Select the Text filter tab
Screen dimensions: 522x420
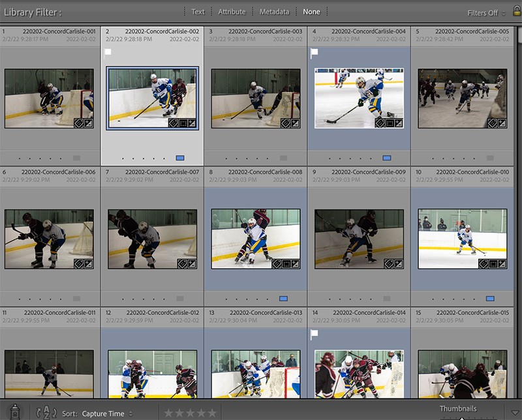click(198, 12)
